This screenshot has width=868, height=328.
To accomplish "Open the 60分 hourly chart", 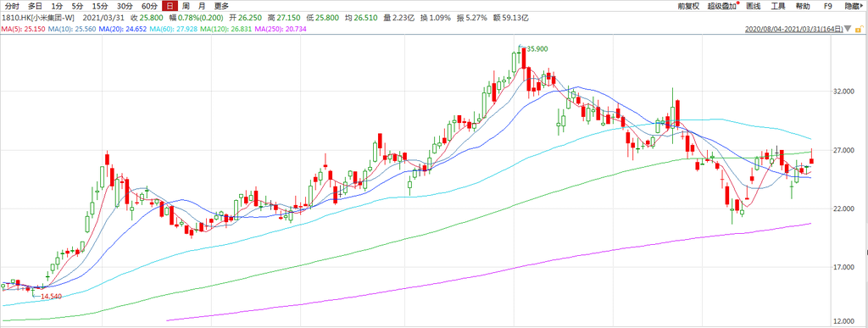I will 149,7.
